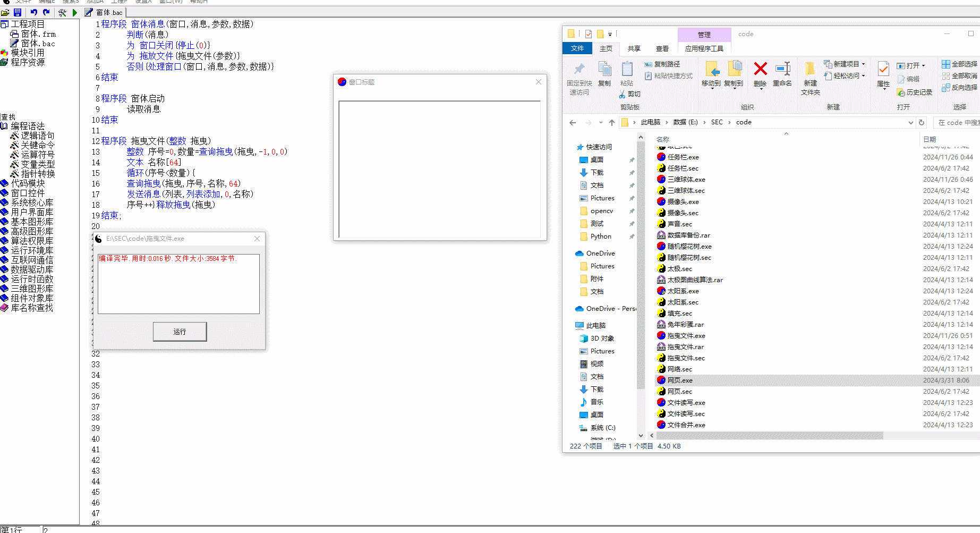Expand breadcrumb chevron after SEC
The height and width of the screenshot is (533, 980).
[x=730, y=123]
